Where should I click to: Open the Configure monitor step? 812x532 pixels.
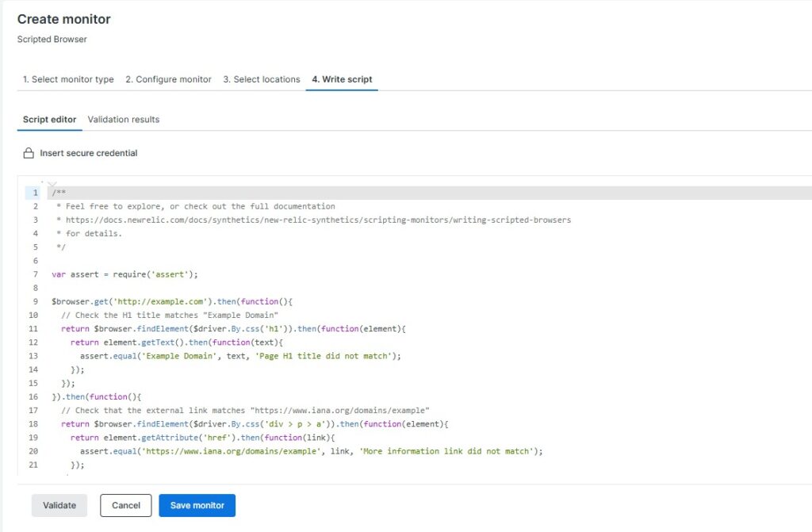point(168,79)
